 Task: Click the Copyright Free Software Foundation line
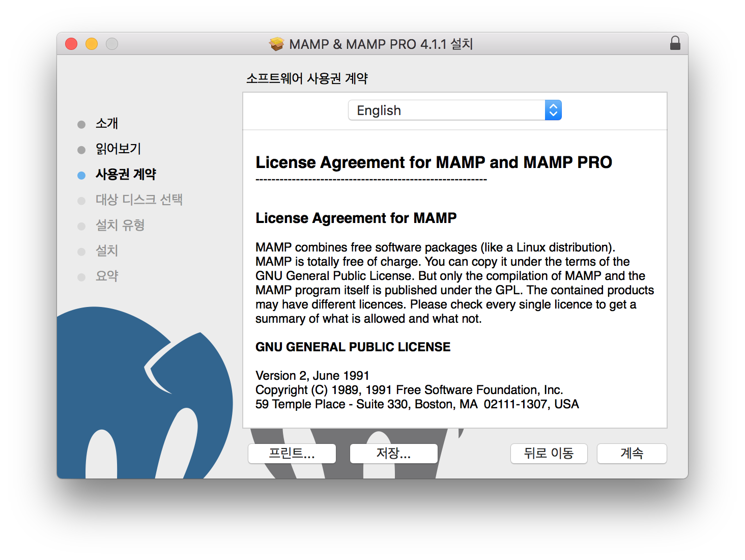[x=409, y=390]
